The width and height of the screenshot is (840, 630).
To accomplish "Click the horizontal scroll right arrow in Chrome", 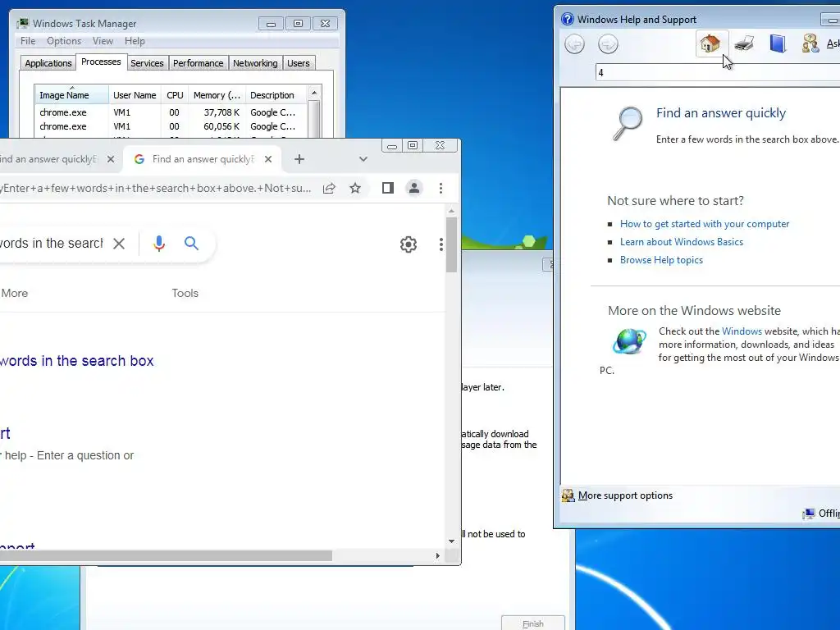I will pyautogui.click(x=438, y=556).
